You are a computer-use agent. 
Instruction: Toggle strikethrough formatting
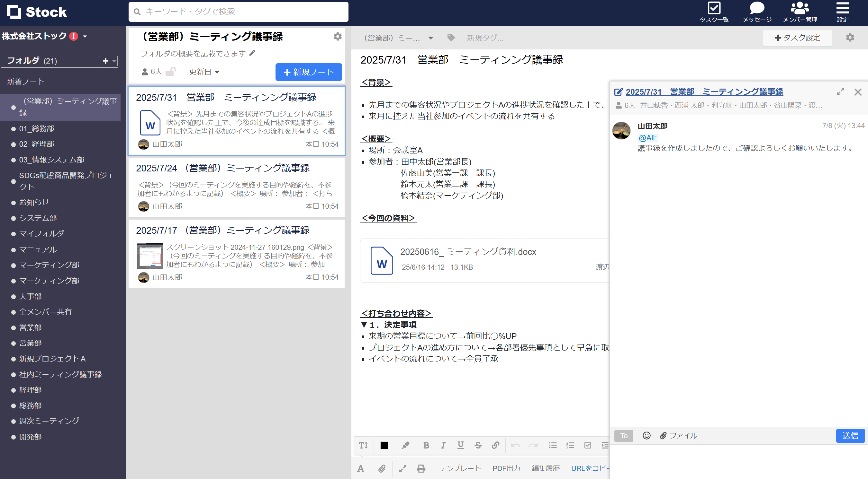[x=478, y=445]
